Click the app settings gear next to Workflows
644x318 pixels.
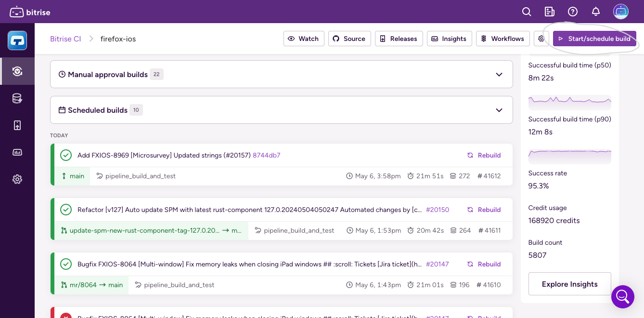pyautogui.click(x=541, y=39)
